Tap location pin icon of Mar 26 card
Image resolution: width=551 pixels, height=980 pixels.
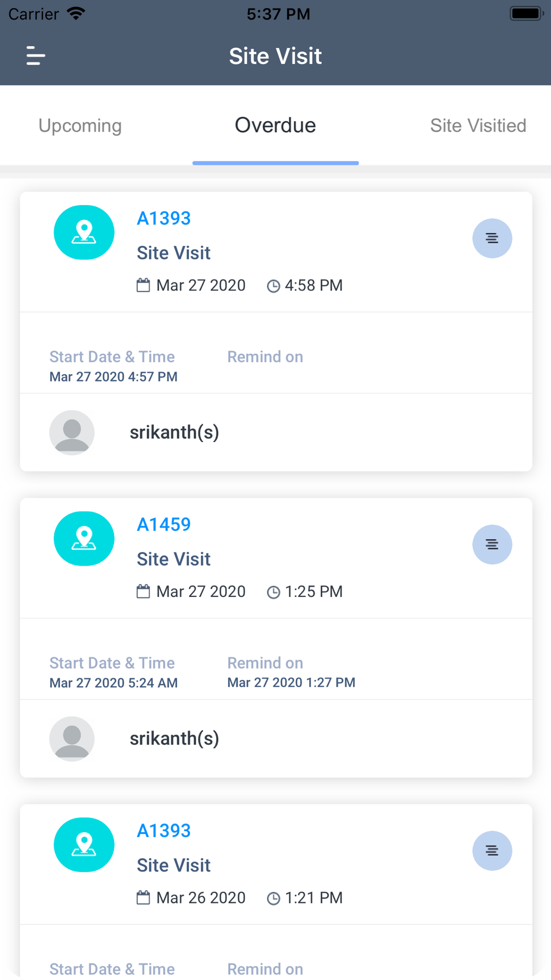84,845
